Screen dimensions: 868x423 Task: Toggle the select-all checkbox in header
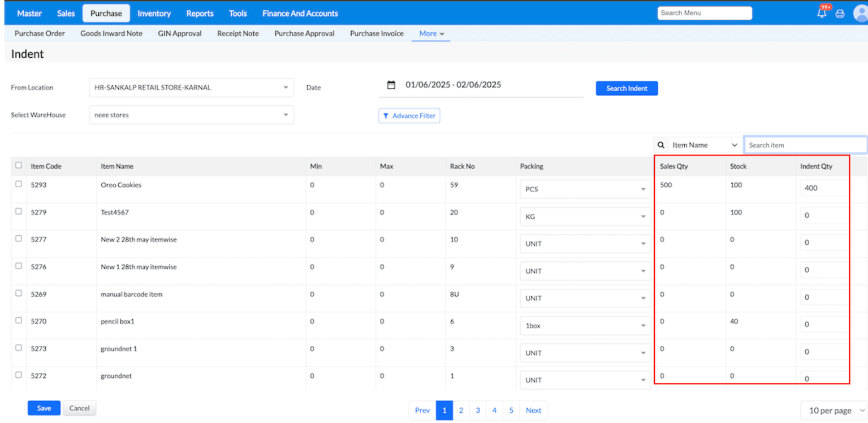coord(19,166)
